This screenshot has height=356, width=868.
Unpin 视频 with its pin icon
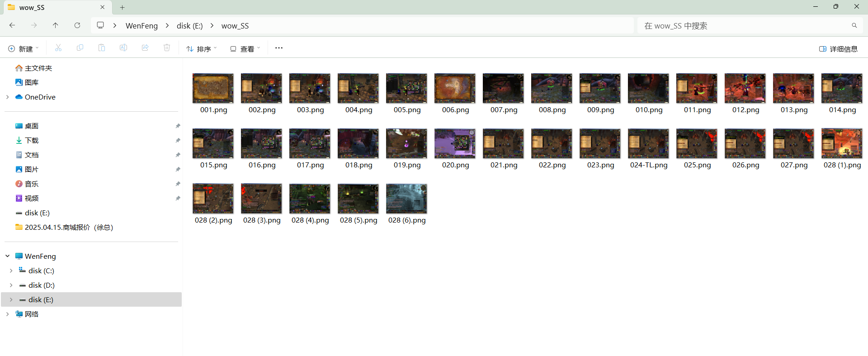[178, 198]
